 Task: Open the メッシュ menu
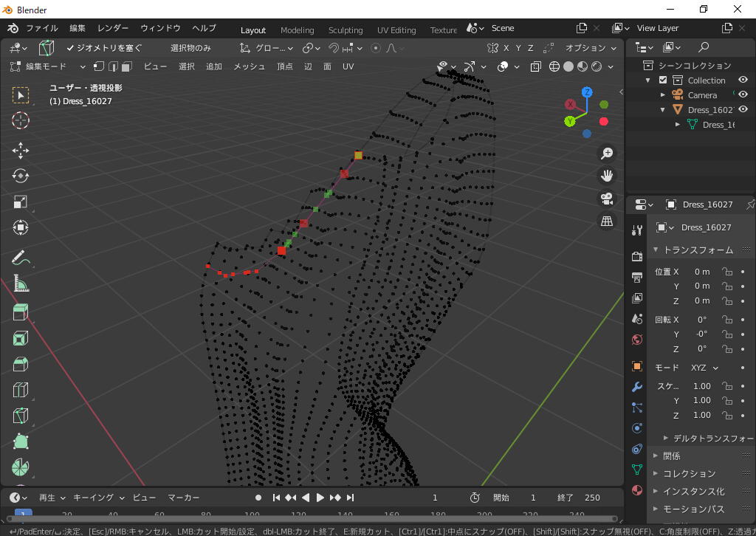coord(250,66)
